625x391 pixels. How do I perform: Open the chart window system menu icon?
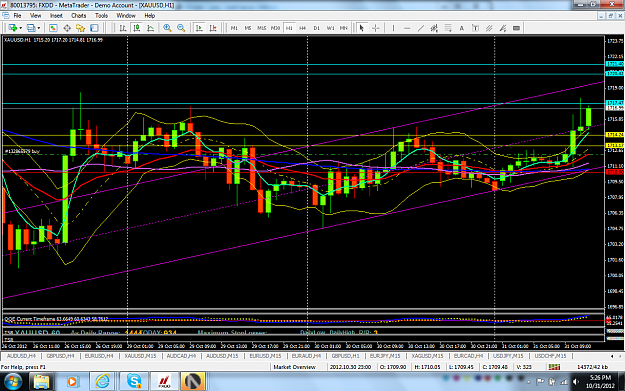[x=5, y=16]
